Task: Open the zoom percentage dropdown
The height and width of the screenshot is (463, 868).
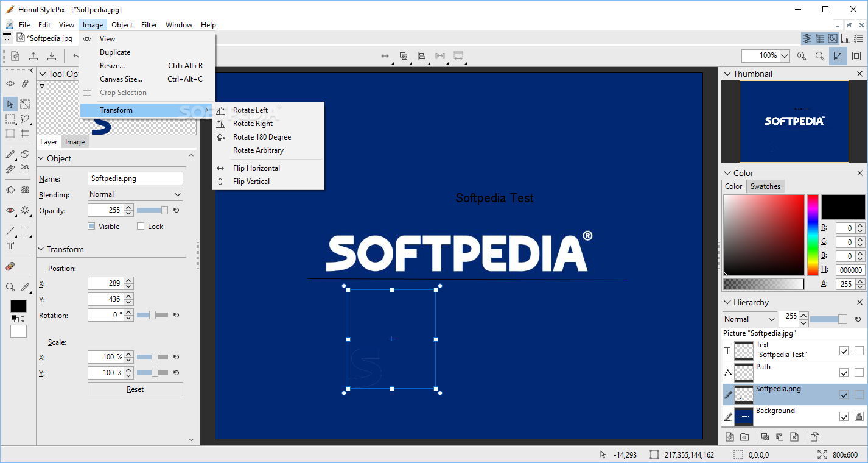Action: point(785,56)
